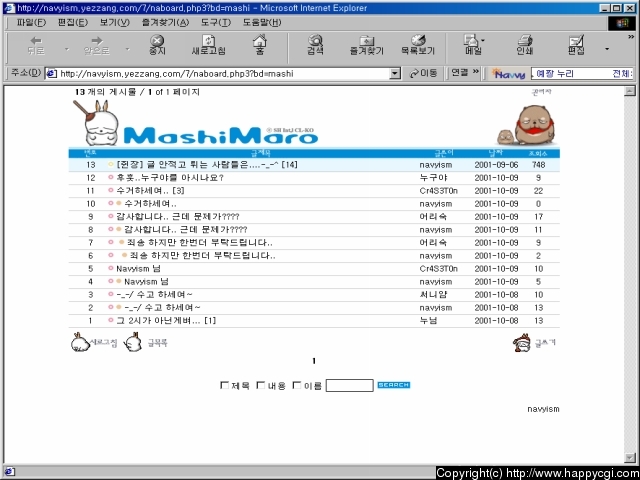
Task: Click the navyism text at page bottom
Action: (543, 409)
